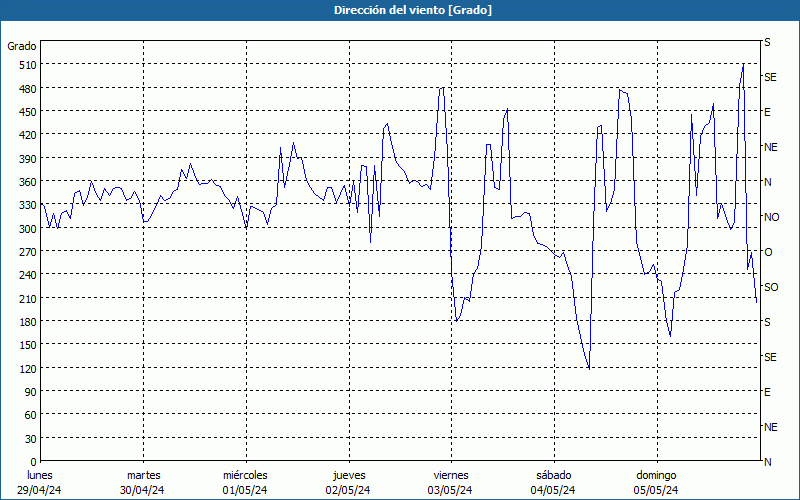Click the "miércoles" day label

tap(245, 476)
